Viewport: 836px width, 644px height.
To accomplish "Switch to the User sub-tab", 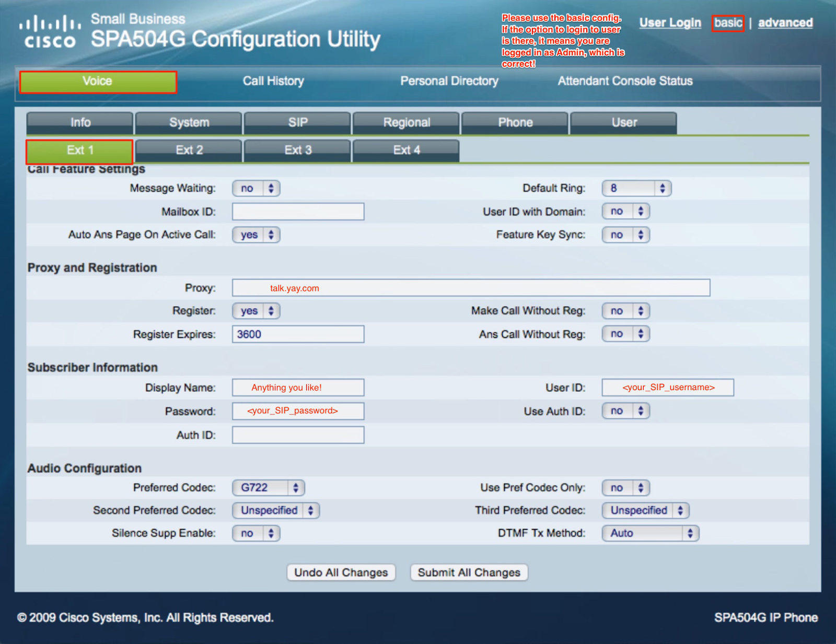I will pyautogui.click(x=624, y=123).
